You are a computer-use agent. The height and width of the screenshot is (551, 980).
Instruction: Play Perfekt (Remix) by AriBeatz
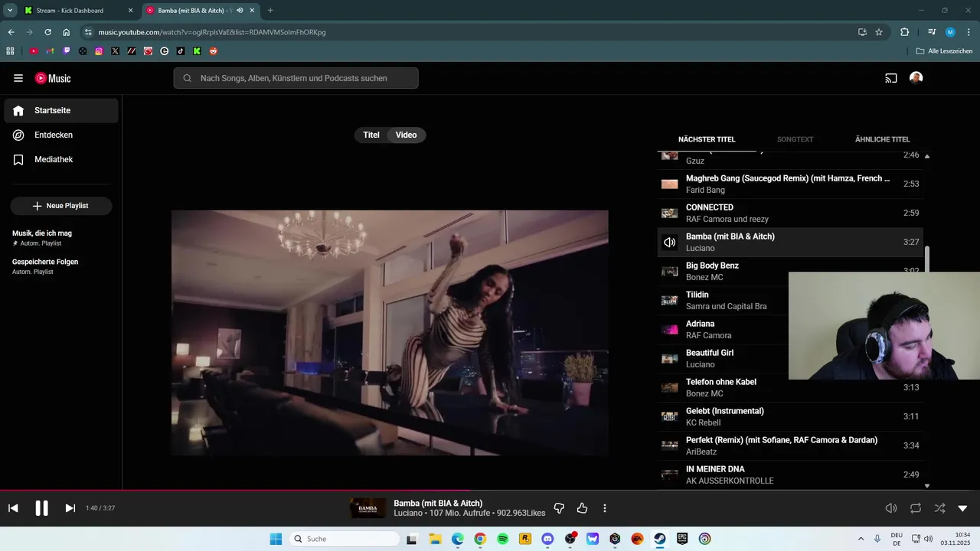click(790, 445)
